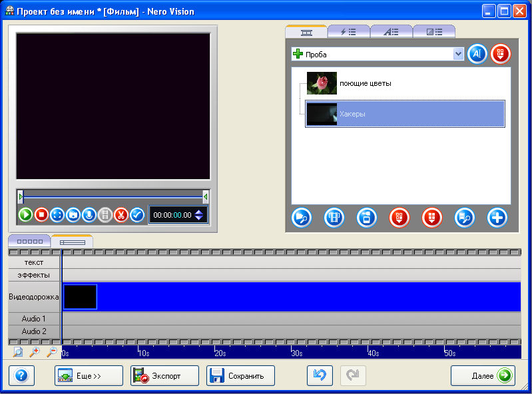Click the greyed-out redo arrow button
This screenshot has width=532, height=394.
(353, 375)
